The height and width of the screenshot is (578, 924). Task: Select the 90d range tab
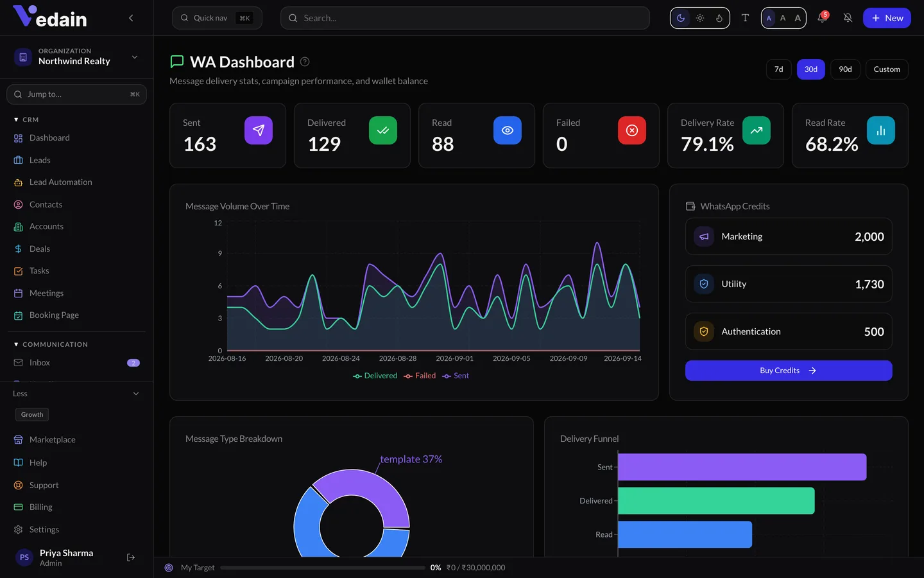(x=845, y=69)
